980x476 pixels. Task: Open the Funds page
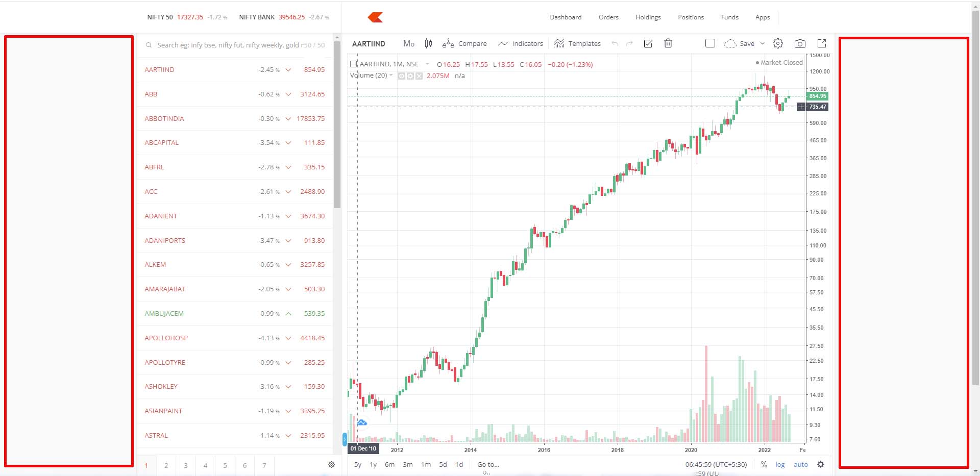coord(730,17)
